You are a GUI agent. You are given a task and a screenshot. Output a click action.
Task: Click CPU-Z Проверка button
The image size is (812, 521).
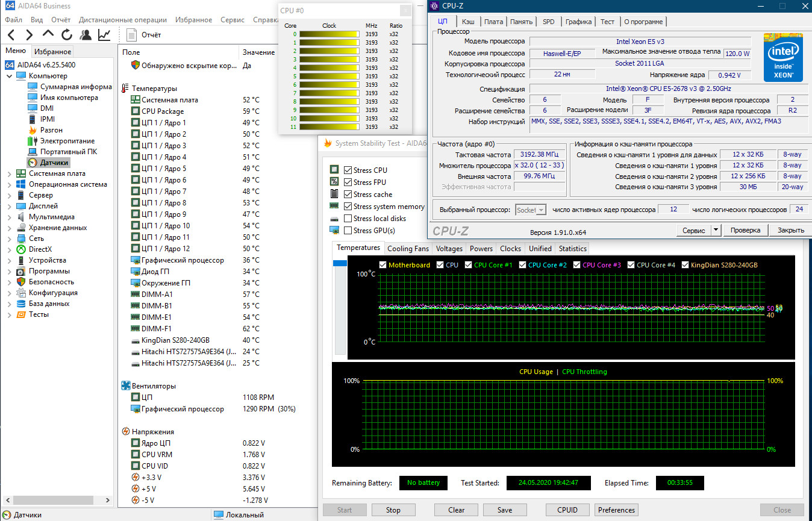(x=746, y=230)
